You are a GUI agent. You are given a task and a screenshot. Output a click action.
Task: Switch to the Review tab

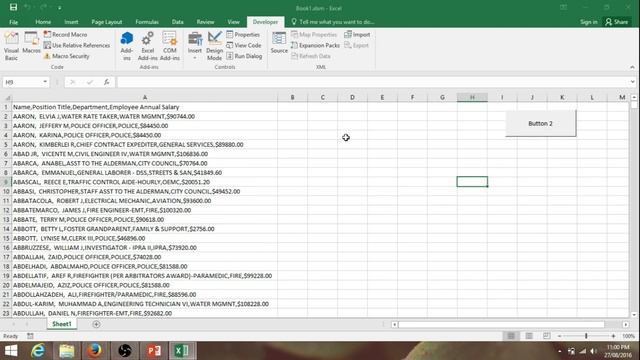[x=205, y=22]
